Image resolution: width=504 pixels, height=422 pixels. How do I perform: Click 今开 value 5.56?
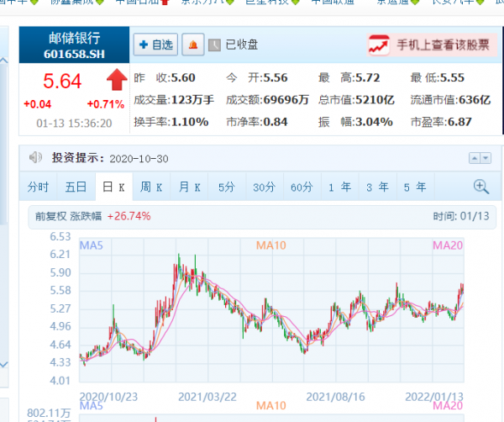click(276, 78)
